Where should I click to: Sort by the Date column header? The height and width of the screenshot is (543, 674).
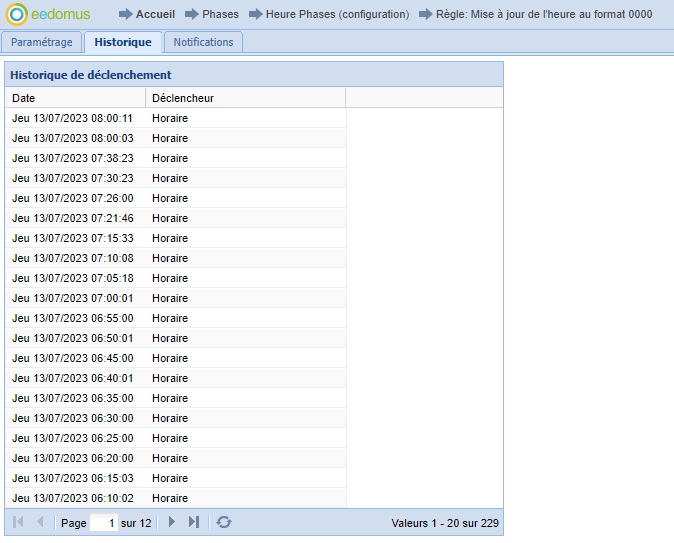(75, 98)
